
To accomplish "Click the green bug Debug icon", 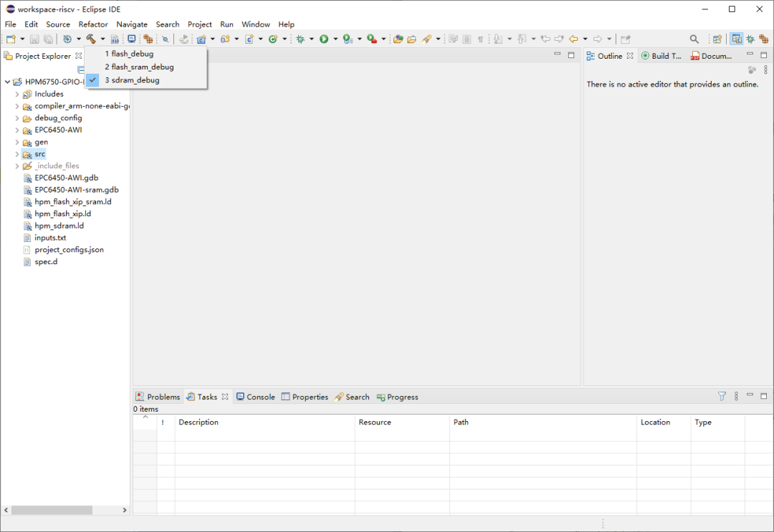I will pos(300,39).
